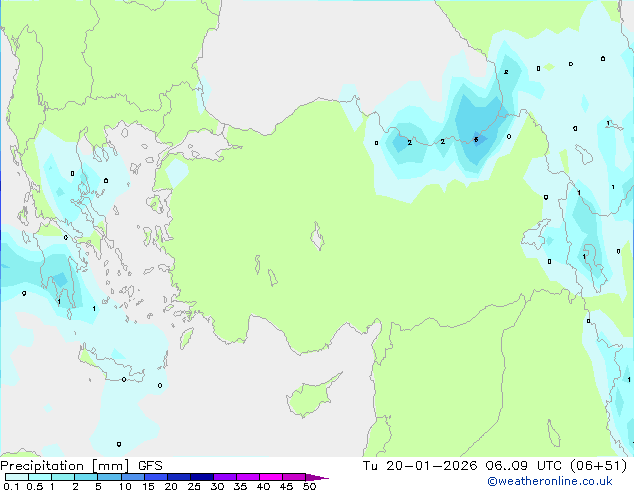Select the 'GFS' model label
Screen dimensions: 634x490
150,466
